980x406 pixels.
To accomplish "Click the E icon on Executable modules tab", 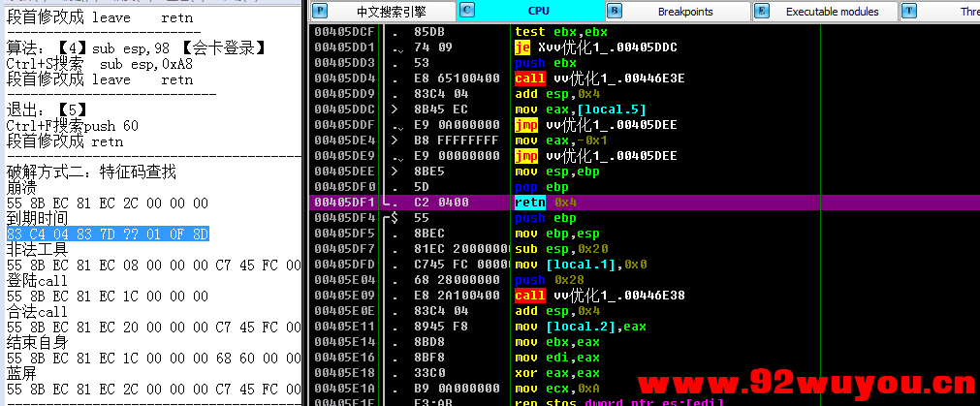I will (x=762, y=11).
